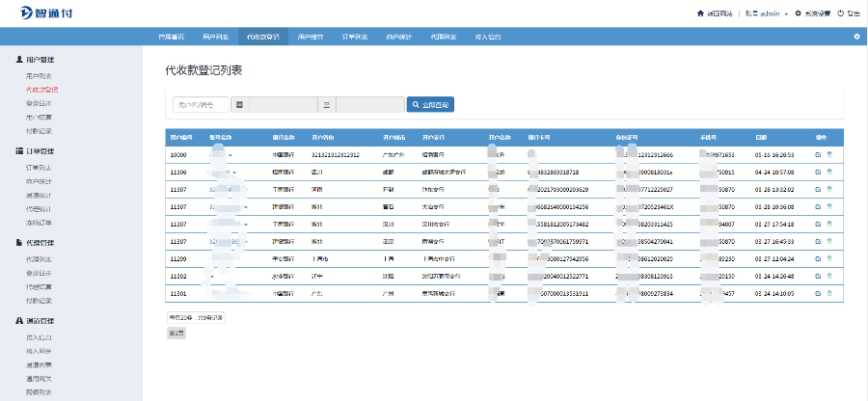Switch to 订单列表 tab in navbar
Screen dimensions: 868x401
pos(355,37)
